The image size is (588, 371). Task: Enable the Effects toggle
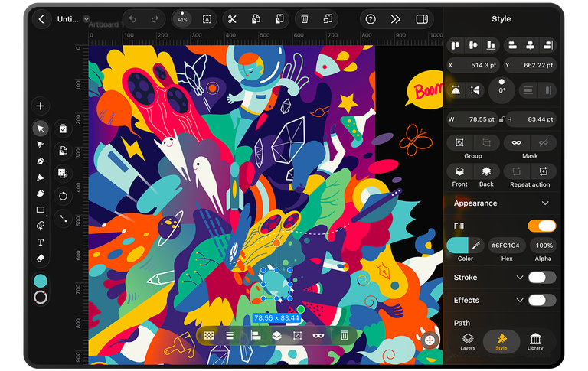[542, 300]
